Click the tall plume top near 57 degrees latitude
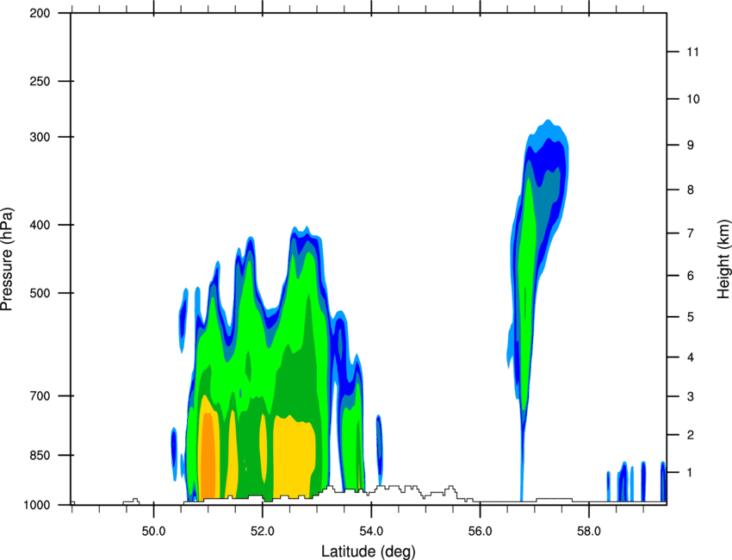 [549, 134]
